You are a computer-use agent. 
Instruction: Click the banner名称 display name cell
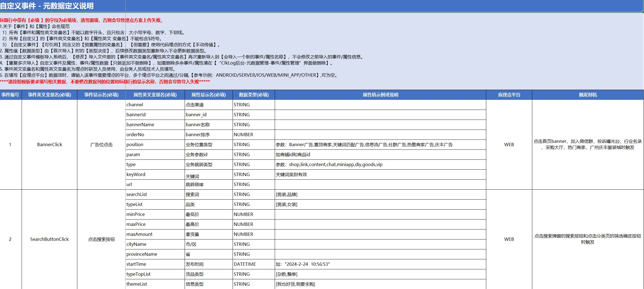coord(208,125)
